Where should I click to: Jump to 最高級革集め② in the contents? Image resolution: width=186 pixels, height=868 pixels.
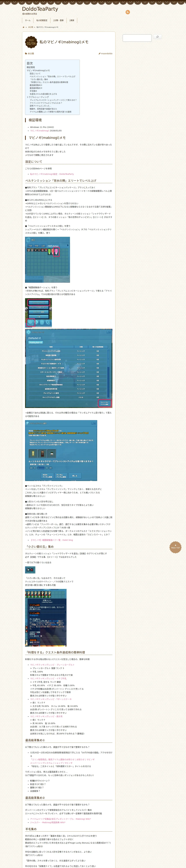click(36, 88)
